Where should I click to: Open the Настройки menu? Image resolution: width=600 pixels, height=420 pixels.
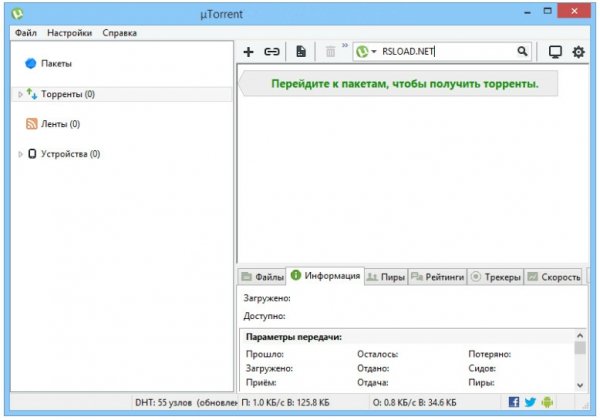pyautogui.click(x=70, y=33)
